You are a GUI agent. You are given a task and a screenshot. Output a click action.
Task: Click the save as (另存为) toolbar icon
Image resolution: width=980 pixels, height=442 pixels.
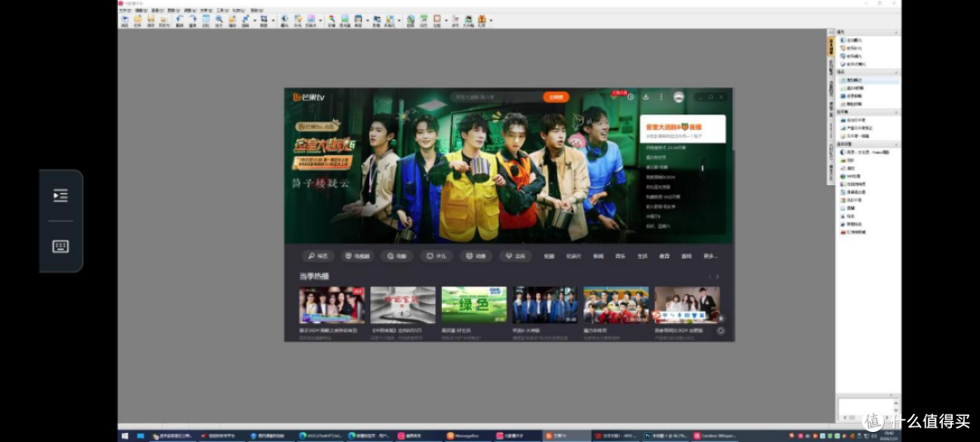(x=163, y=21)
